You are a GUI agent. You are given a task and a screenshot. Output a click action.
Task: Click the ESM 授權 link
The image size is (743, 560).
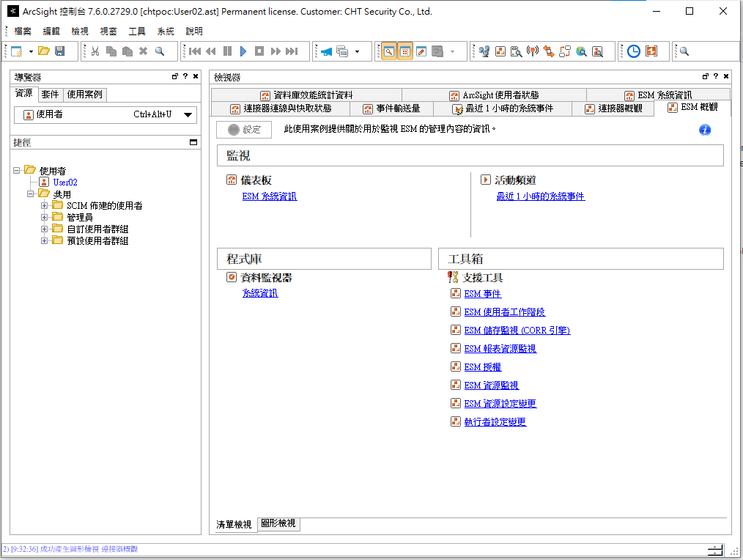coord(482,367)
